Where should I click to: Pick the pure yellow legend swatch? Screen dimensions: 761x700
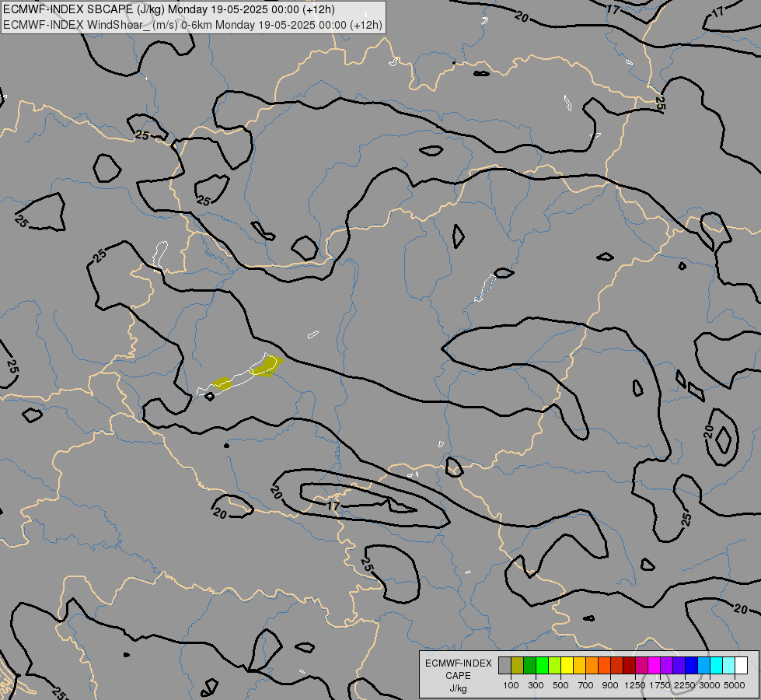coord(567,666)
